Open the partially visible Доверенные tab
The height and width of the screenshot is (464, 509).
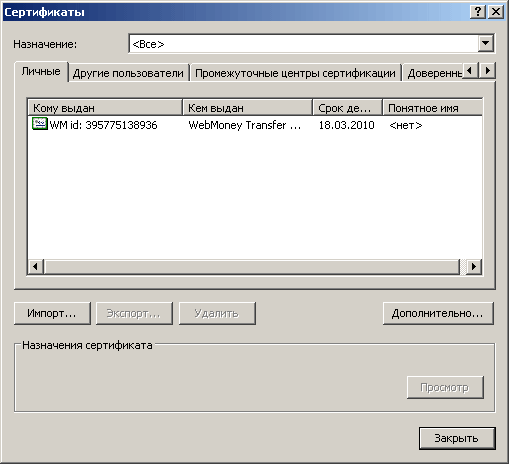(x=434, y=73)
